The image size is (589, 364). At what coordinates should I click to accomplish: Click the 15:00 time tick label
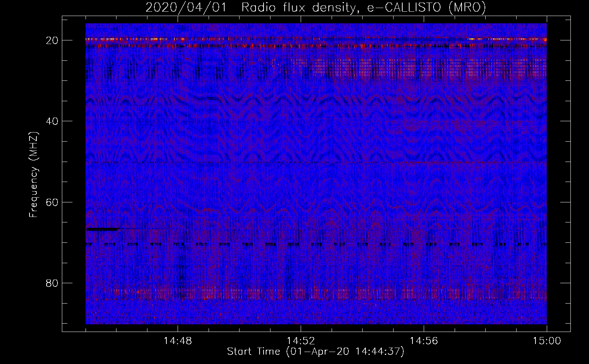point(547,341)
